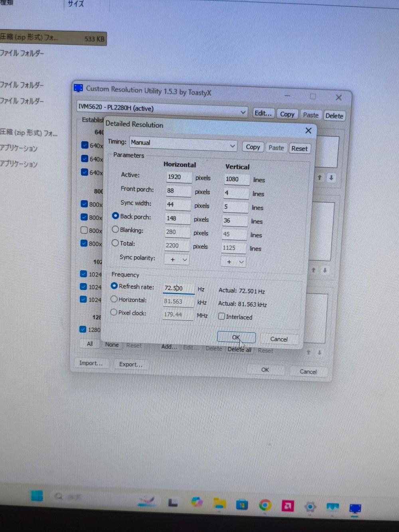Confirm with OK in Detailed Resolution dialog
399x532 pixels.
click(x=236, y=337)
